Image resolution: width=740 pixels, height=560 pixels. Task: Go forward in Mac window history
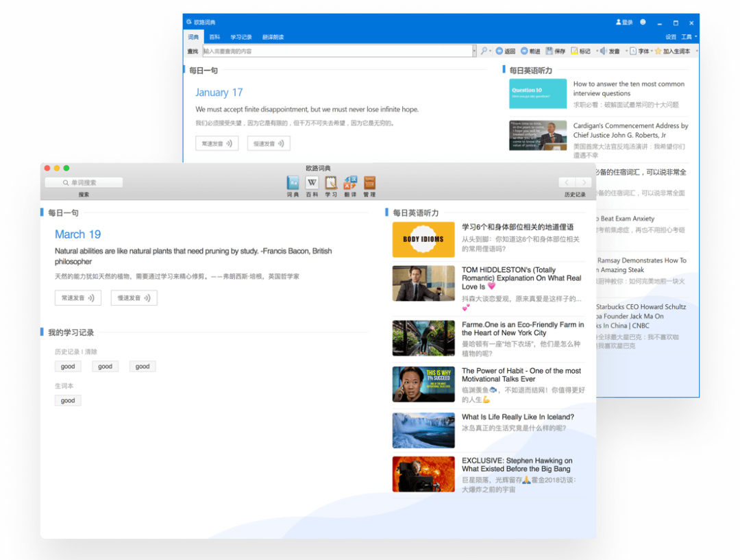[x=584, y=182]
